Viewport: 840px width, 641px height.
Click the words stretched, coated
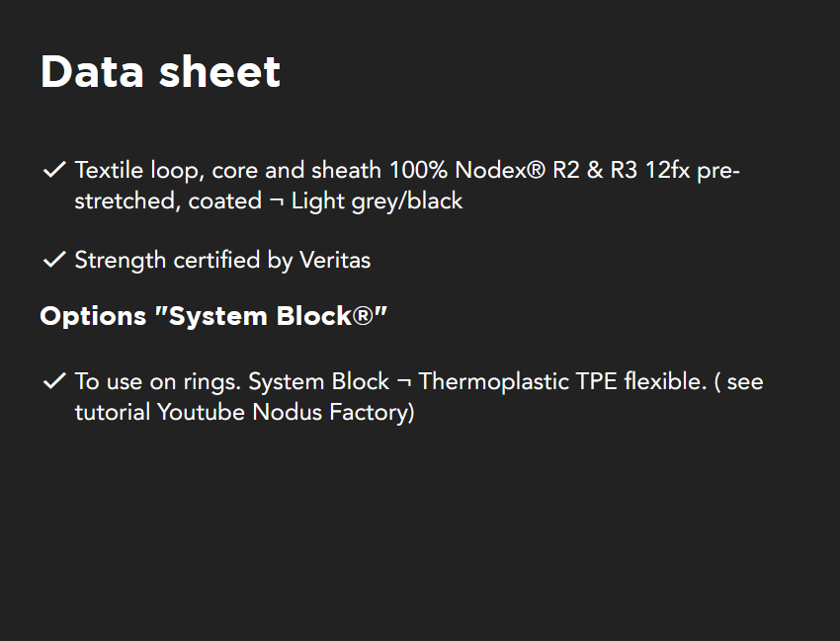click(x=168, y=201)
